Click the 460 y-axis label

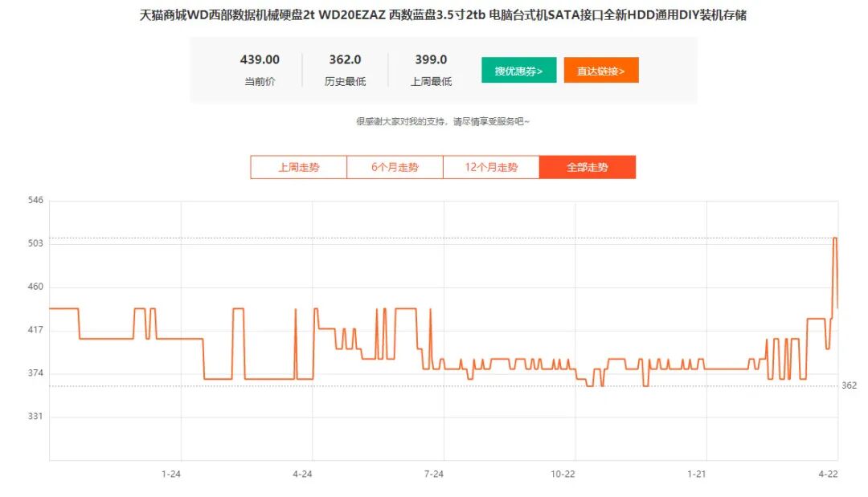pyautogui.click(x=35, y=287)
